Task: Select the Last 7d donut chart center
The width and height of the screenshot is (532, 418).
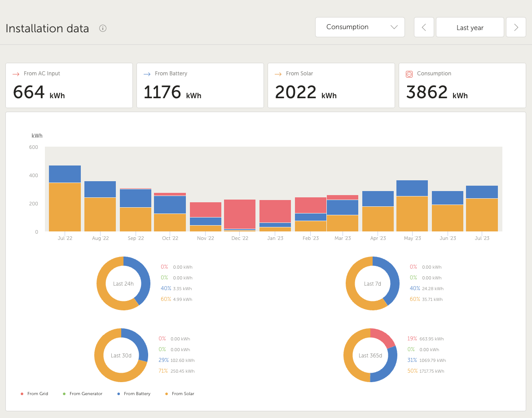Action: point(373,283)
